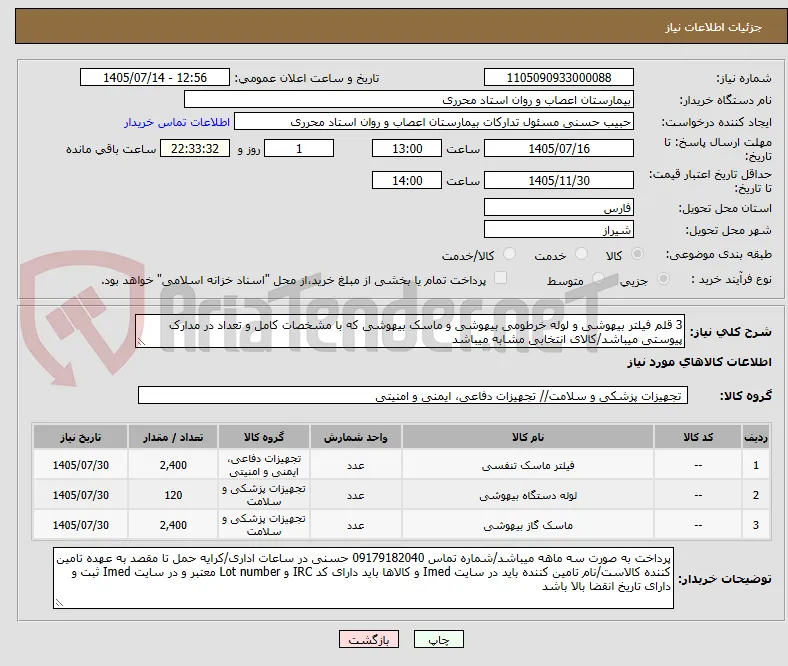This screenshot has width=788, height=666.
Task: Click the چاپ (print) button
Action: (438, 639)
